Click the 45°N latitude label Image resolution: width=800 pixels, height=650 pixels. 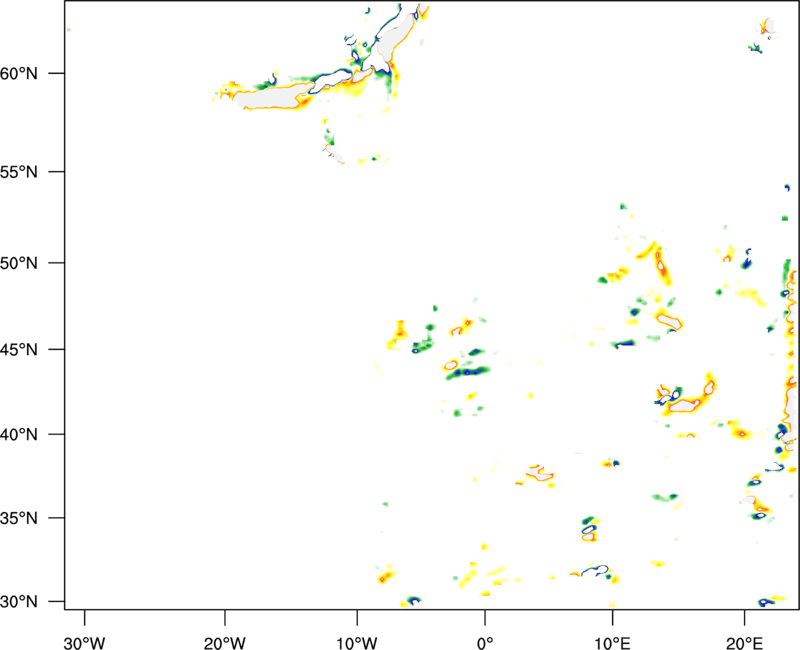19,349
